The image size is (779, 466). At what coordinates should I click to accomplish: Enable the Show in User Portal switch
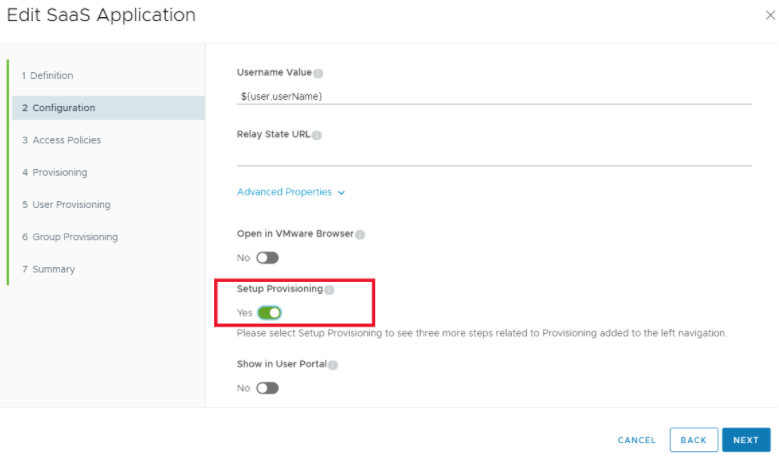pos(268,388)
